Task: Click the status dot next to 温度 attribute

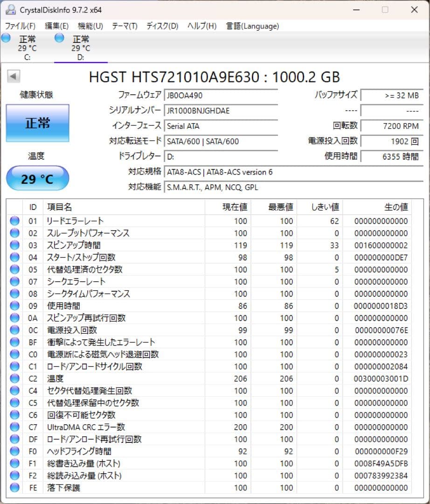Action: pos(14,378)
